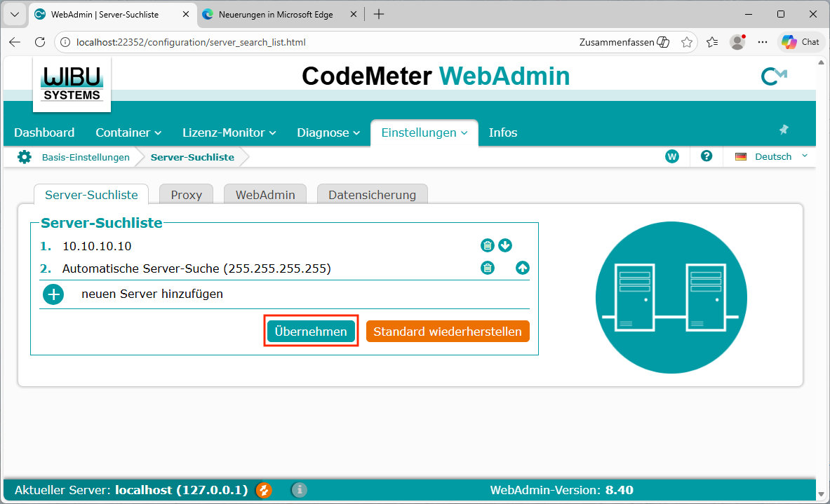Delete the Automatische Server-Suche entry
The height and width of the screenshot is (504, 830).
click(x=487, y=268)
